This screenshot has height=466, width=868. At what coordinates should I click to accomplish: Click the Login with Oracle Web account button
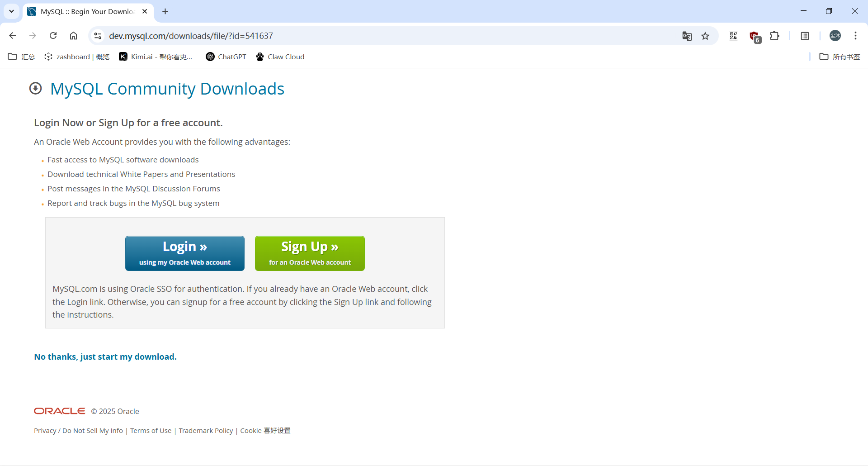[x=184, y=253]
